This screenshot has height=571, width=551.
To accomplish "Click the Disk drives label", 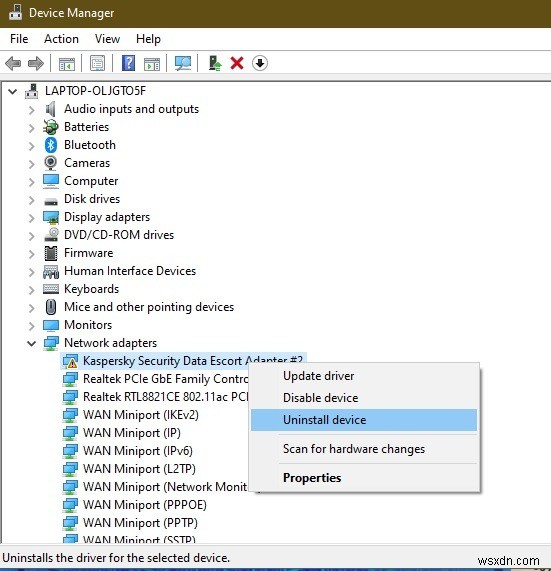I will coord(92,199).
